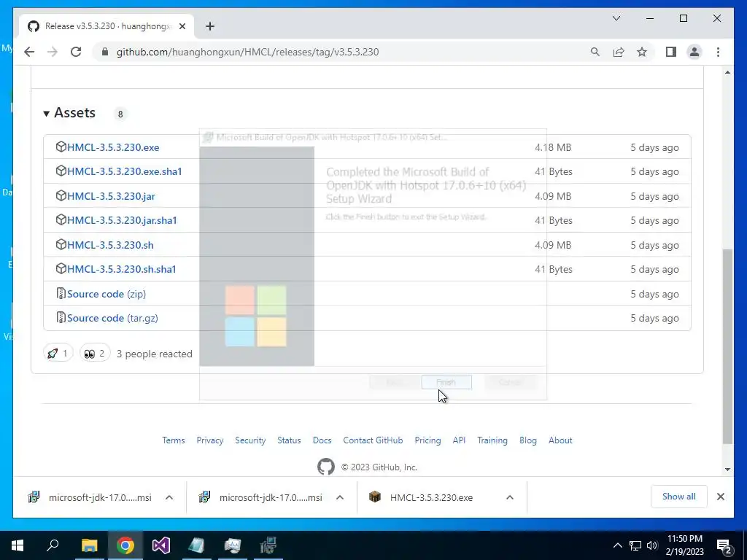Open the first microsoft-jdk msi download
Viewport: 747px width, 560px height.
pyautogui.click(x=90, y=497)
